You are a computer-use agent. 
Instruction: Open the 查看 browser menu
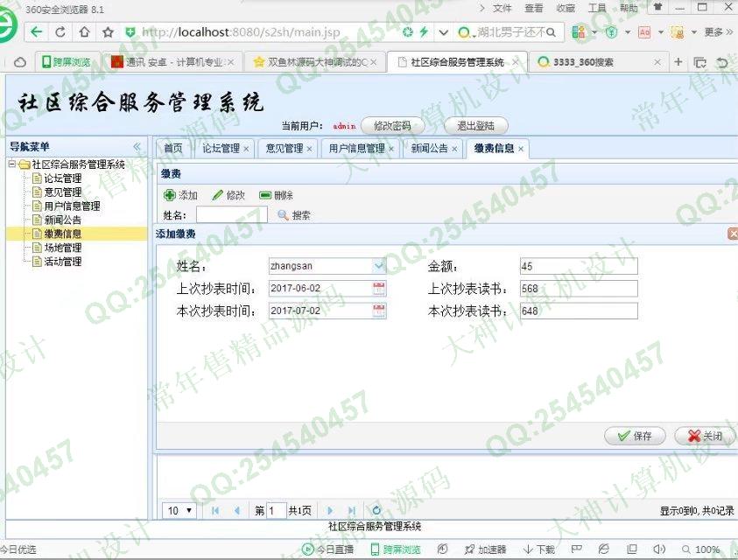534,9
